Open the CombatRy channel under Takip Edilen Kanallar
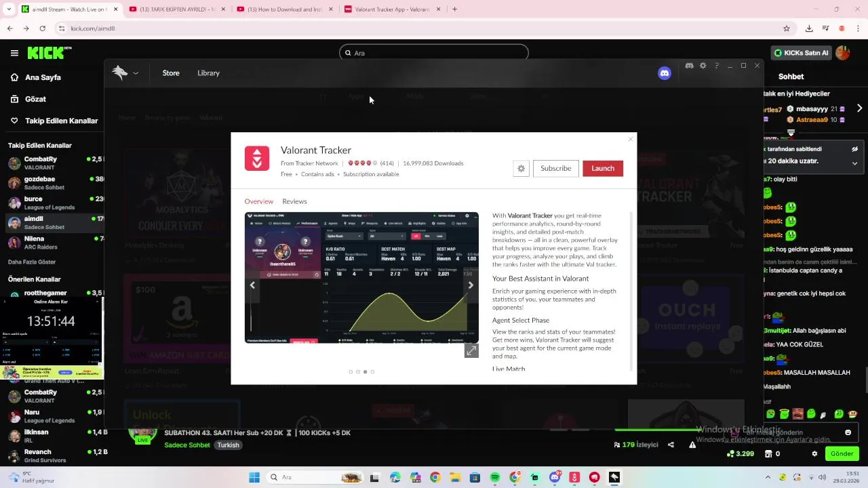 pos(53,163)
